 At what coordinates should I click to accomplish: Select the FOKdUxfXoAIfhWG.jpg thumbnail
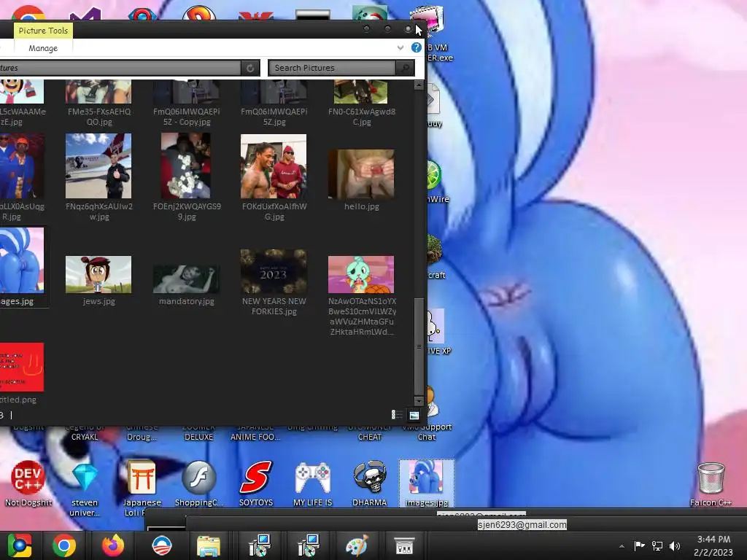point(274,166)
